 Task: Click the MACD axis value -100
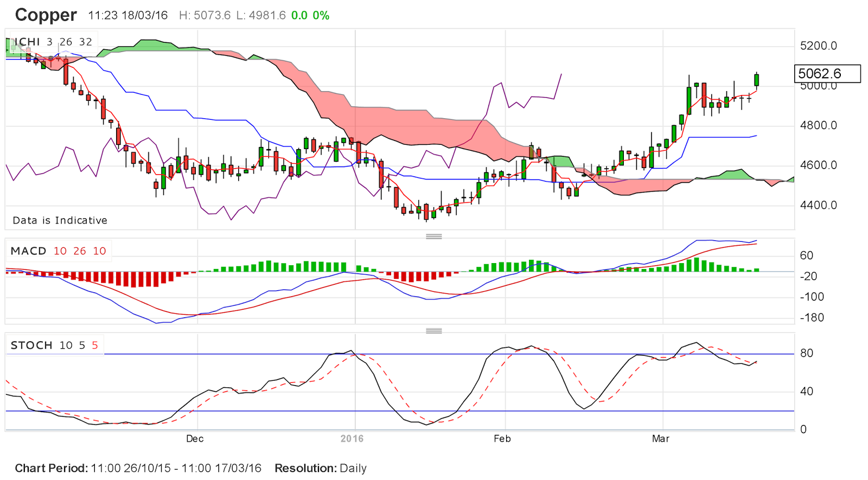[x=812, y=297]
